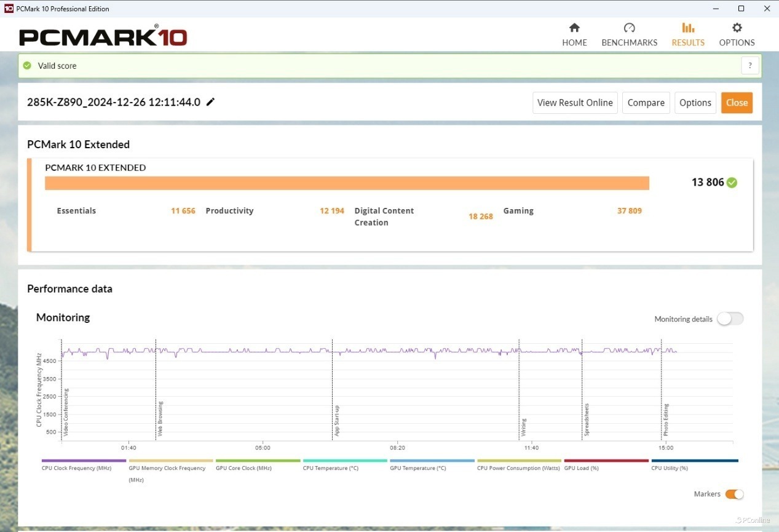Open the Benchmarks gauge icon
The height and width of the screenshot is (532, 779).
point(629,28)
